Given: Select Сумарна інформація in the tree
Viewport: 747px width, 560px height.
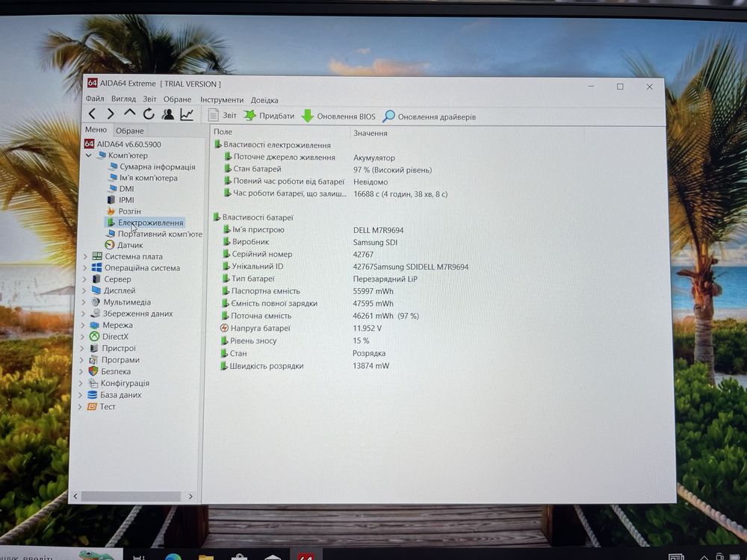Looking at the screenshot, I should click(x=152, y=167).
